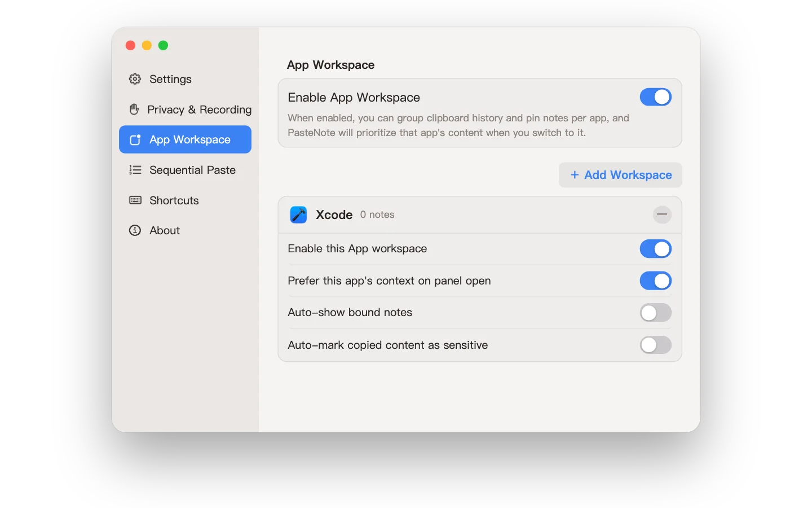Go to Sequential Paste label

tap(192, 170)
